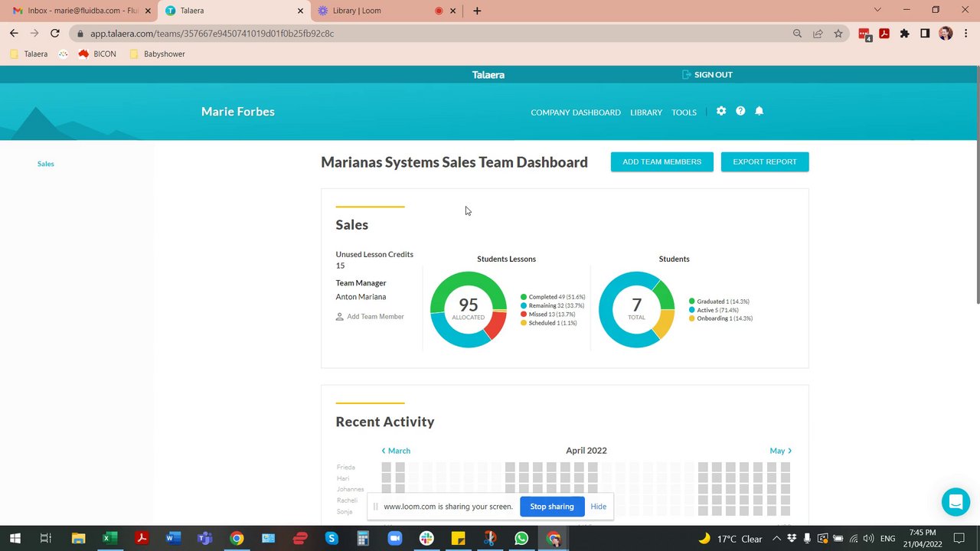Open the red password manager extension
980x551 pixels.
864,34
